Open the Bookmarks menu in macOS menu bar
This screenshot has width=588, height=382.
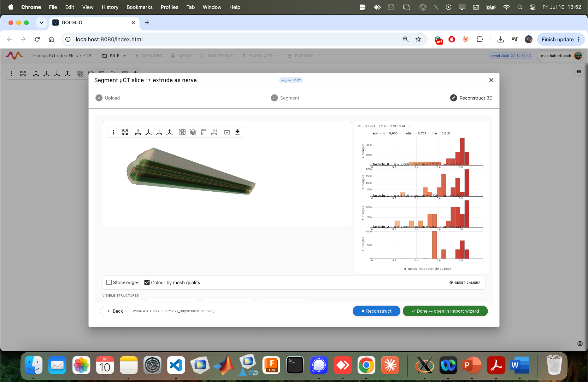coord(140,7)
